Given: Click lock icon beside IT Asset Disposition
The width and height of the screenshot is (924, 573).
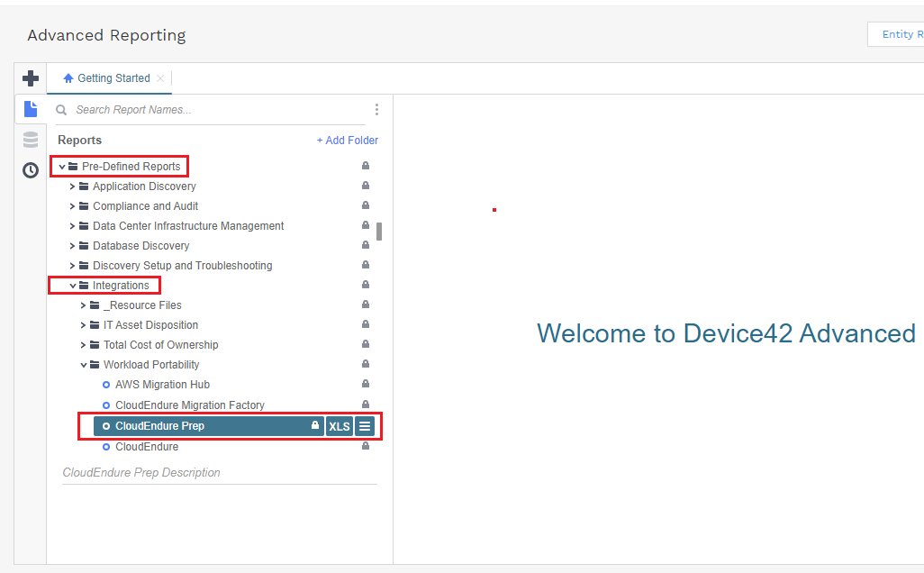Looking at the screenshot, I should click(366, 324).
